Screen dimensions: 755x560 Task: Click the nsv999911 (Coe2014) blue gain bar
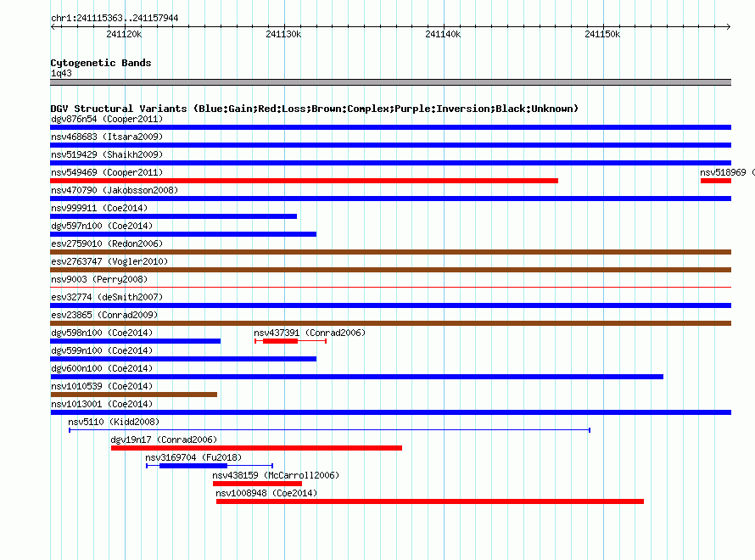tap(173, 216)
